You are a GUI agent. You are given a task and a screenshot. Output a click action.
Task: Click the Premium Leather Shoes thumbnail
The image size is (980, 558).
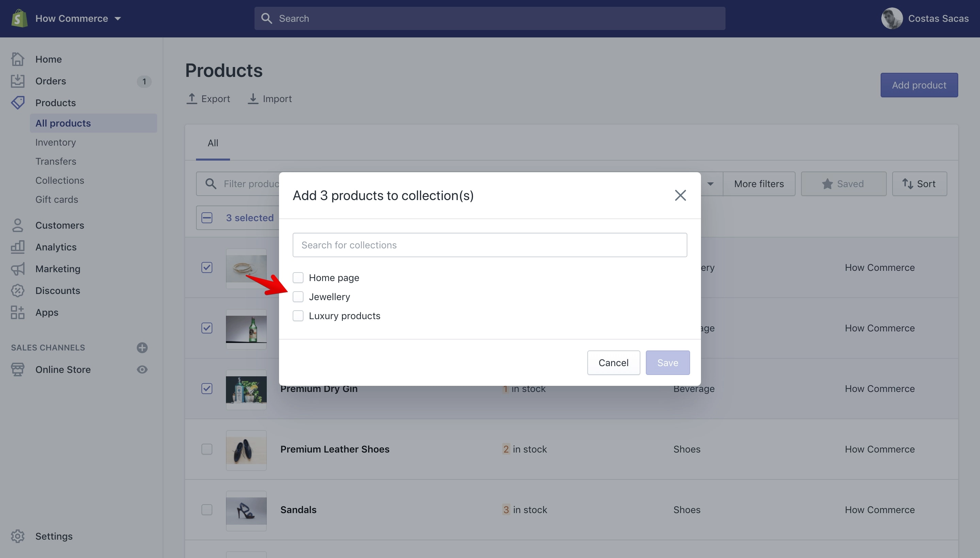coord(246,450)
